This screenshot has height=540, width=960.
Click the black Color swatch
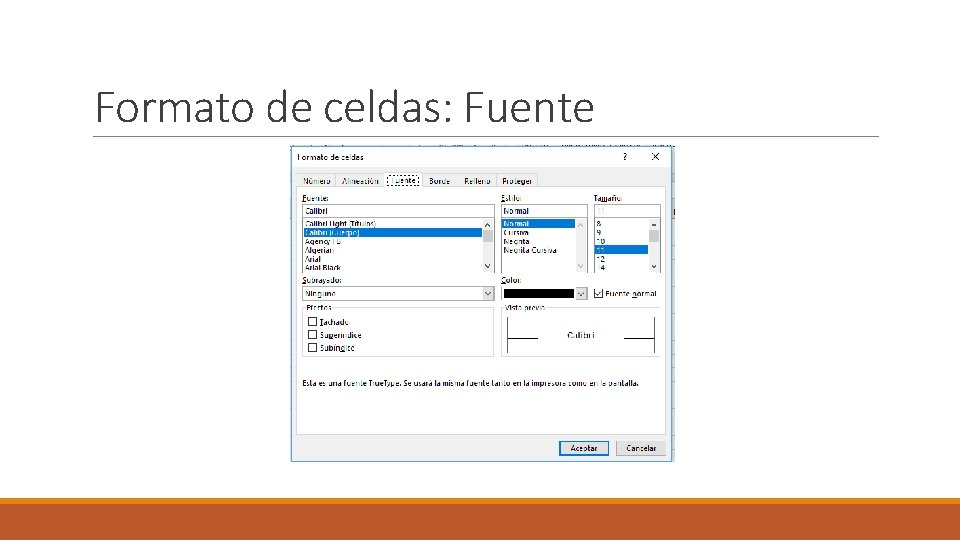click(x=539, y=293)
